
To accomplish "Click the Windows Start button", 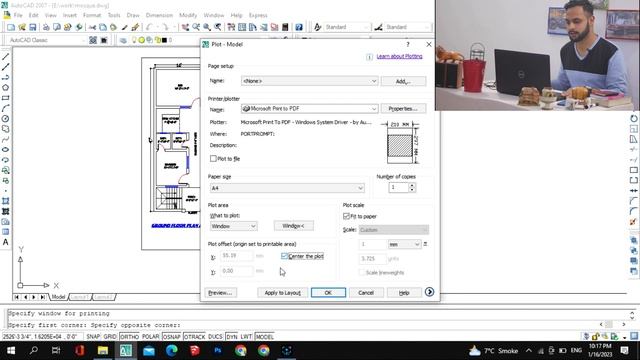I will tap(11, 351).
